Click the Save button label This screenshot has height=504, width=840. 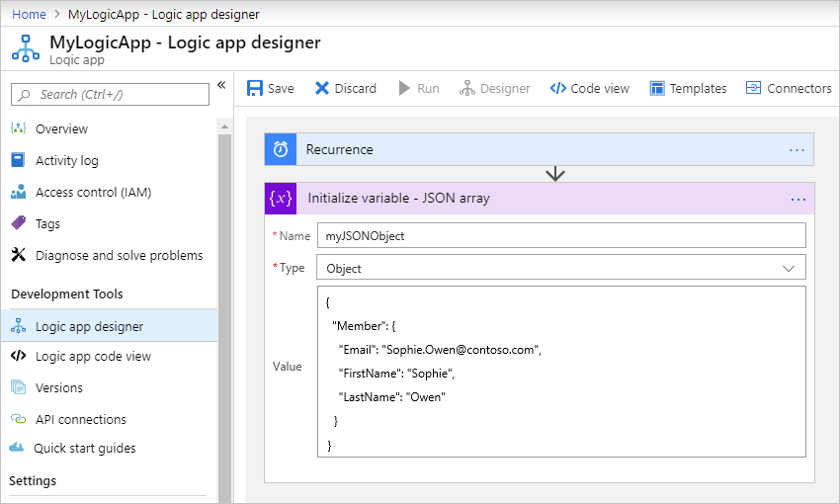click(x=281, y=88)
